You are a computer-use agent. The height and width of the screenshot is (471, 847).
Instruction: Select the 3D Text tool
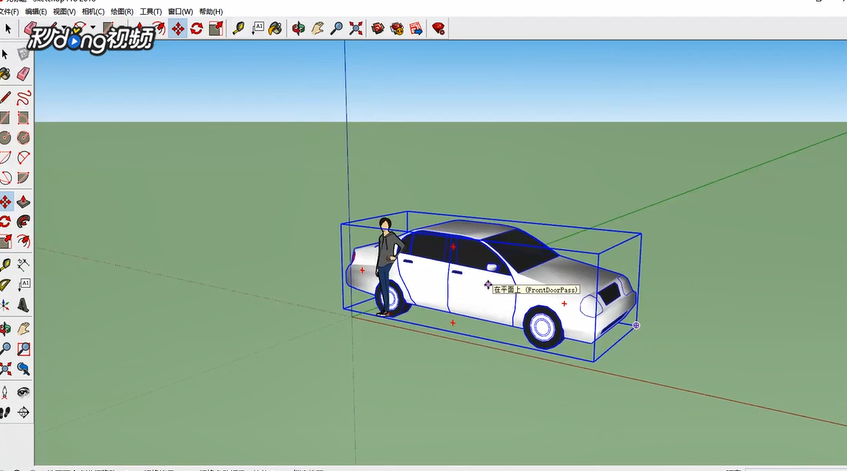pyautogui.click(x=23, y=305)
